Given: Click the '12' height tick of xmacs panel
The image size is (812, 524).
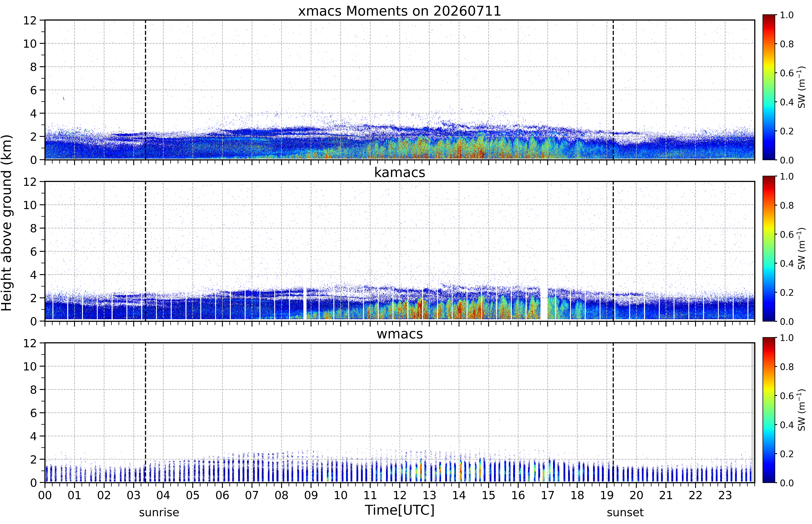Looking at the screenshot, I should (x=30, y=20).
